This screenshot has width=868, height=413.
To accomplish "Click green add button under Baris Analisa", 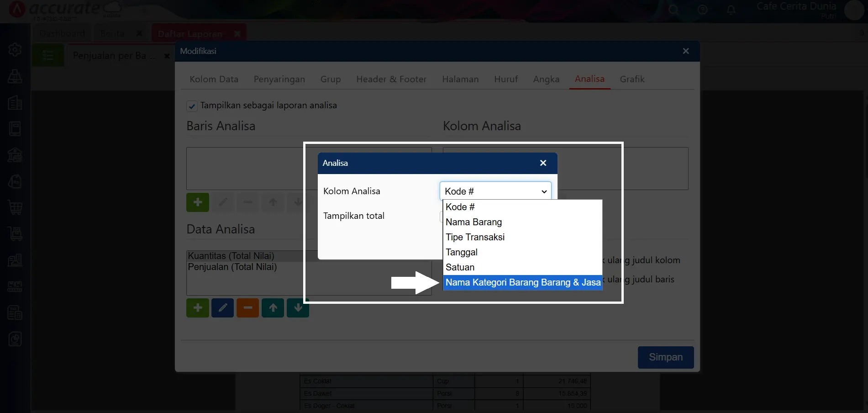I will pyautogui.click(x=197, y=202).
